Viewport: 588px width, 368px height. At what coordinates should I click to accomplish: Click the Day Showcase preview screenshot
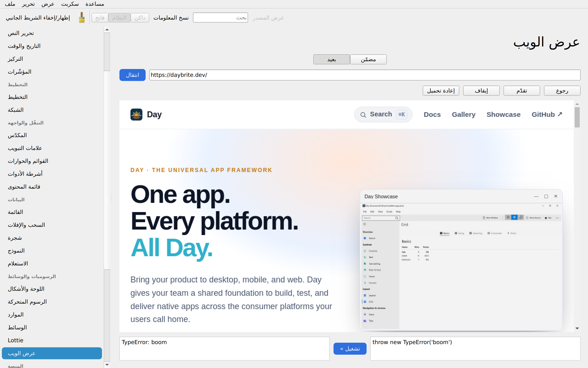pos(461,260)
